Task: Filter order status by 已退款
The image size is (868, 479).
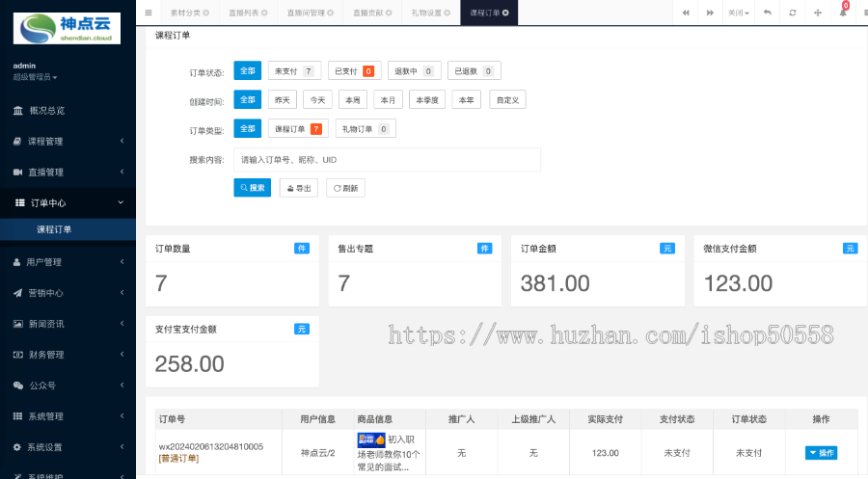Action: 474,70
